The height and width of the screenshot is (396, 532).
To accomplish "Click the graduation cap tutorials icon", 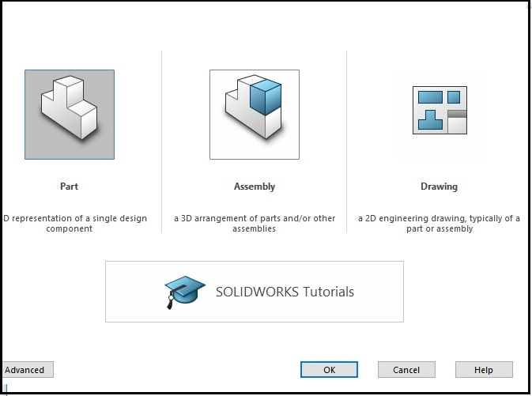I will 184,292.
